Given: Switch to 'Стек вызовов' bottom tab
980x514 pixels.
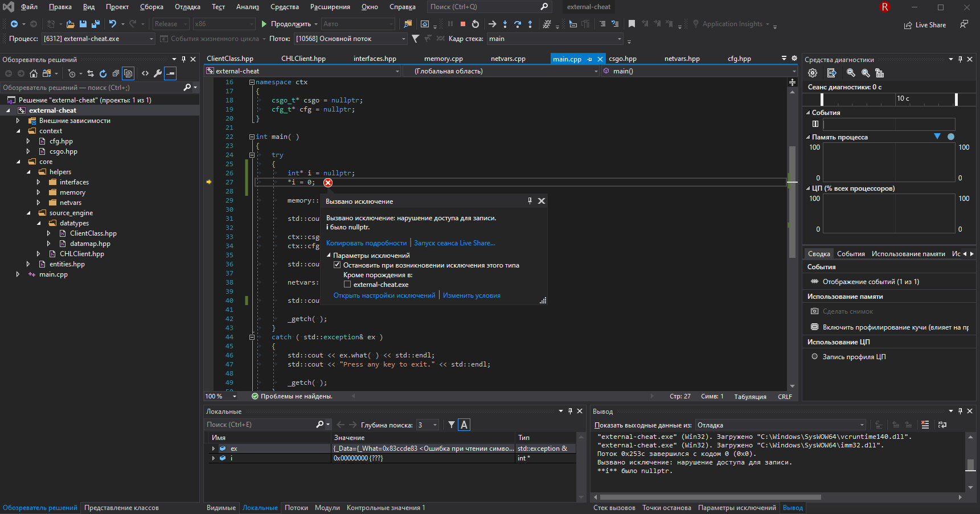Looking at the screenshot, I should 614,508.
